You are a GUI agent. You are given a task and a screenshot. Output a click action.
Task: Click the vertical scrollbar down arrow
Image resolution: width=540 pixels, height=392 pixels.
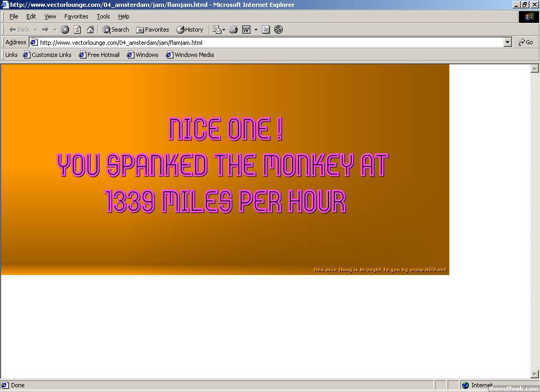point(534,374)
